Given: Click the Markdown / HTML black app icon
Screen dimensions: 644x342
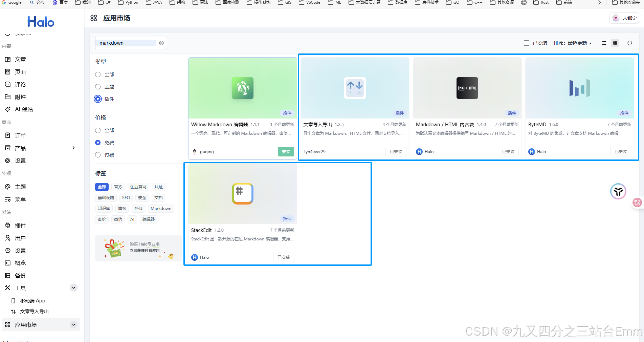Looking at the screenshot, I should click(x=467, y=88).
